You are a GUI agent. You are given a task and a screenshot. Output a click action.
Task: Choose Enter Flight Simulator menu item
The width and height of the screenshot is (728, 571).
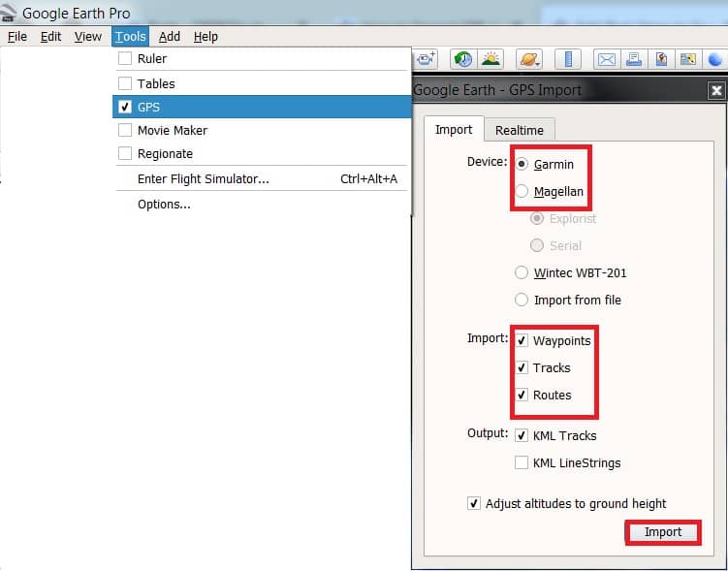pyautogui.click(x=262, y=178)
